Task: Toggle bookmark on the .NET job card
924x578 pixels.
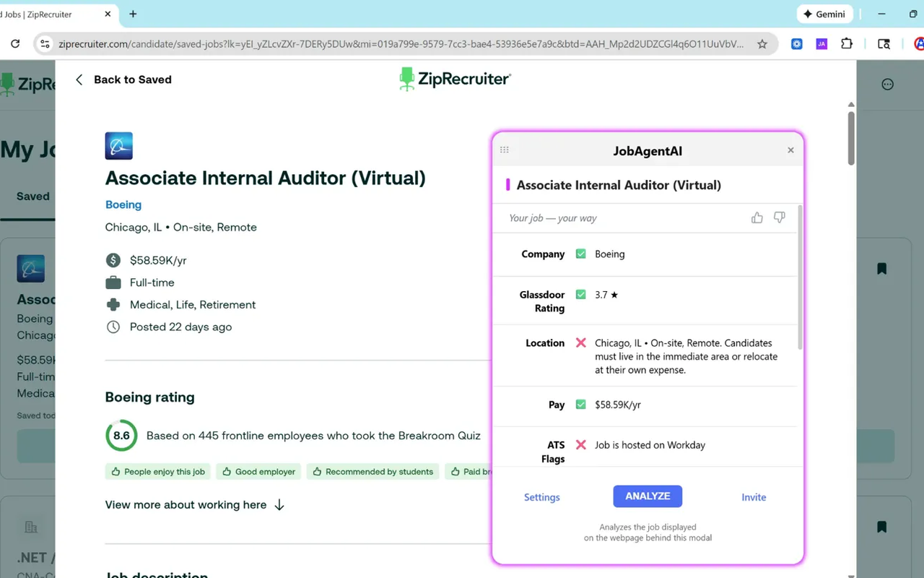Action: [x=881, y=527]
